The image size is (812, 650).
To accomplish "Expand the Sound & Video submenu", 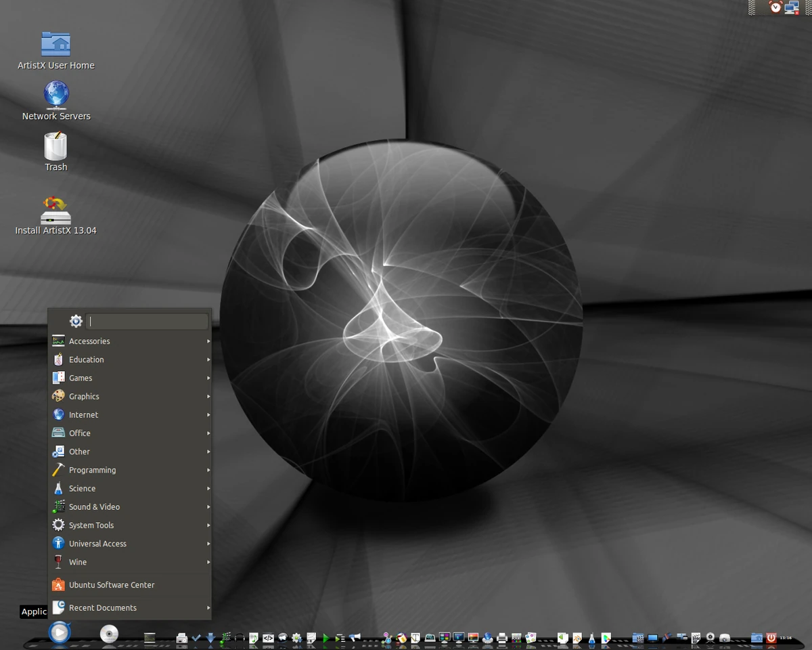I will (x=95, y=506).
